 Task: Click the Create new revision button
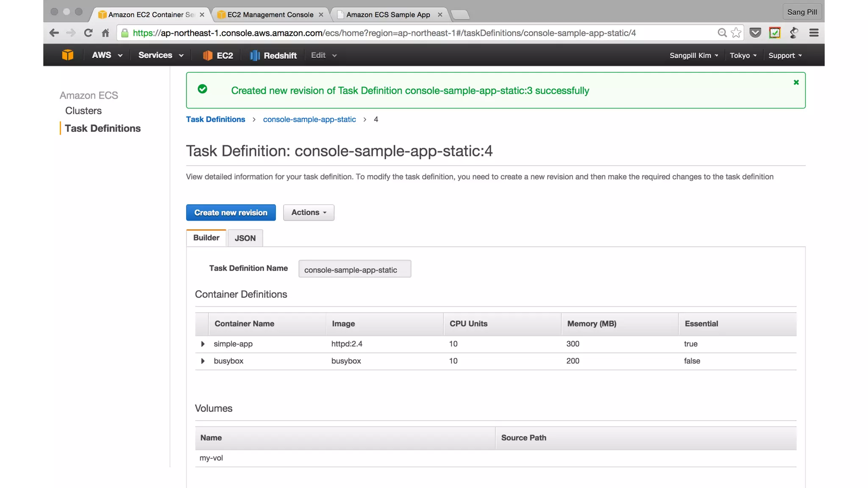tap(231, 213)
